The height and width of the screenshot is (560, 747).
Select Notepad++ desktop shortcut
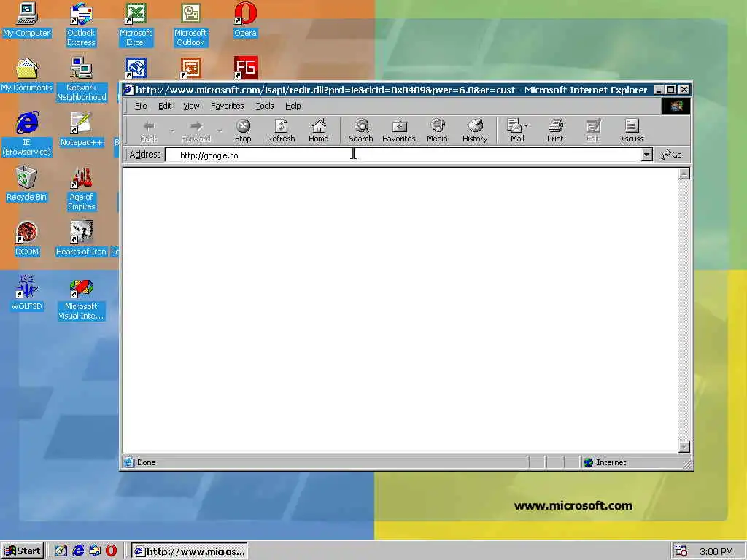[82, 130]
